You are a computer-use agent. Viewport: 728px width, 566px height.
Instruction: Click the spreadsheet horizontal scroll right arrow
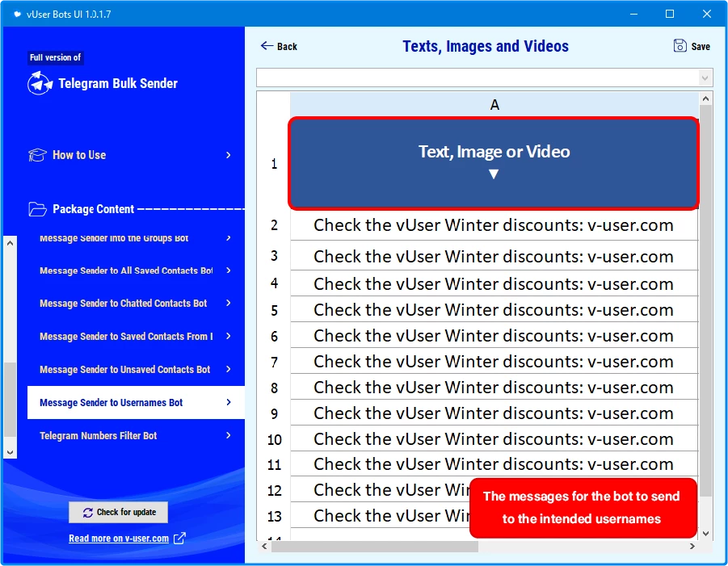(692, 547)
